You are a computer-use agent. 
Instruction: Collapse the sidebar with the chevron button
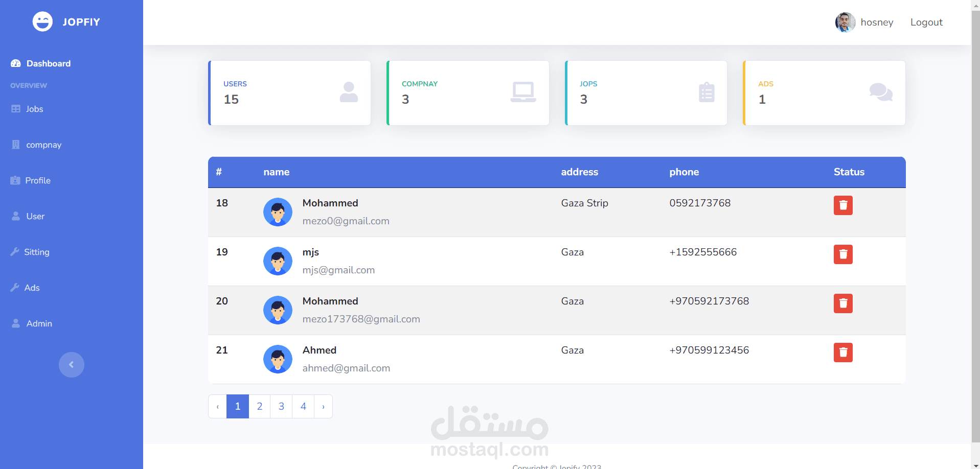coord(72,364)
